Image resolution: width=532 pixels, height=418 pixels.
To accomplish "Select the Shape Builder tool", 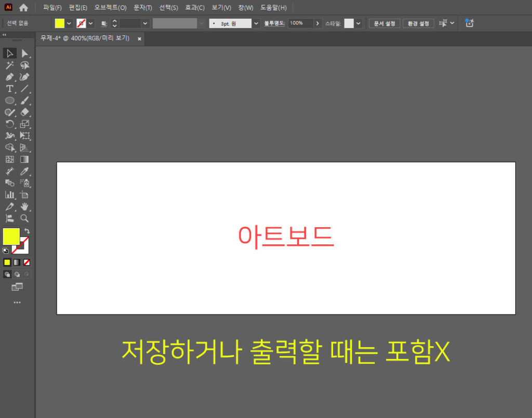I will tap(9, 147).
